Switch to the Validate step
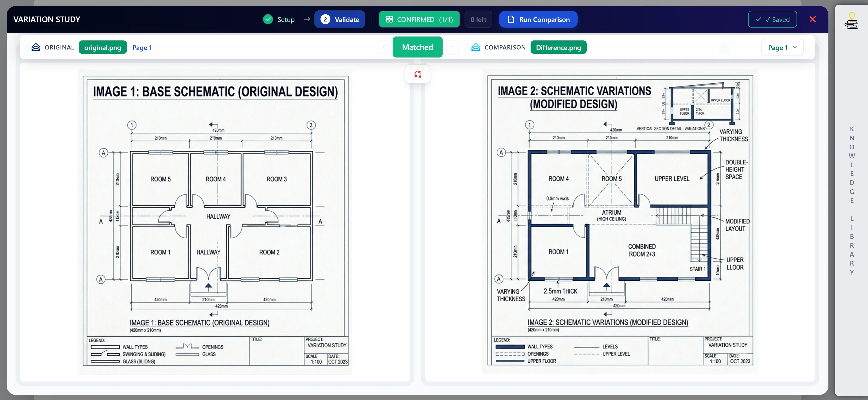 coord(340,19)
